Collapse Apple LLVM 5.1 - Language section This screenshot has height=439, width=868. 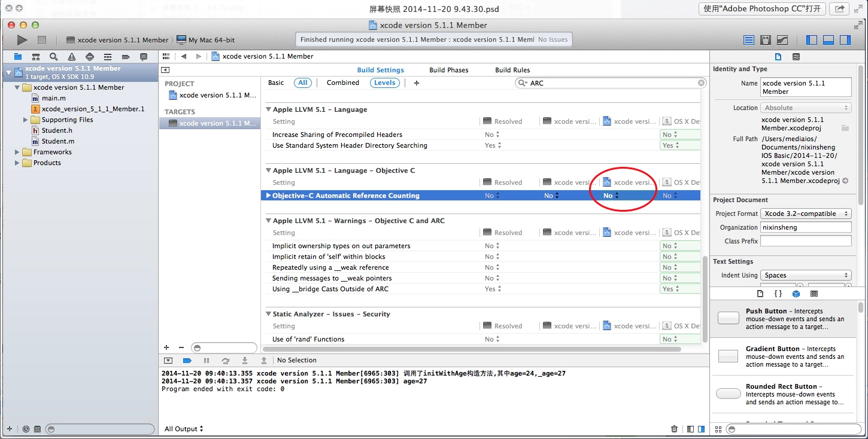(269, 110)
